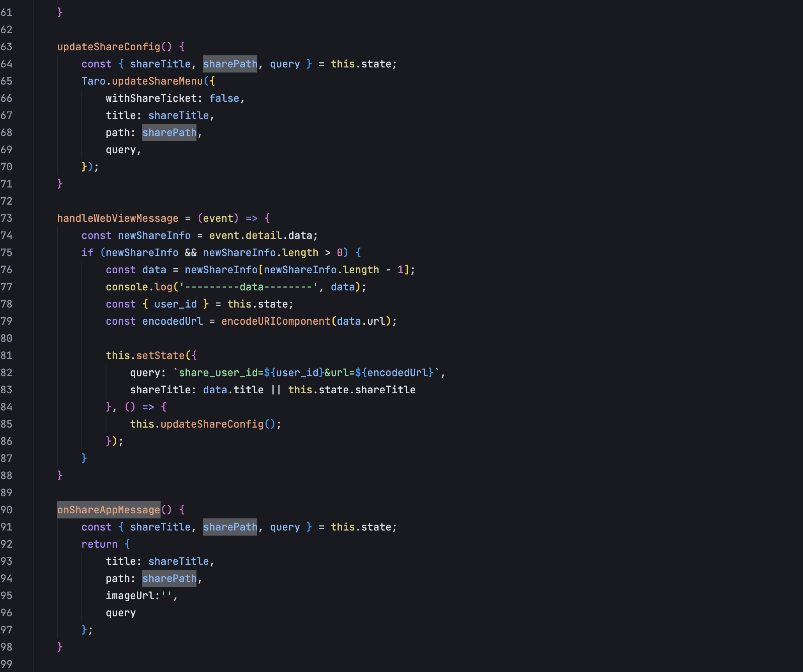Screen dimensions: 803x672
Task: Click encodeURIComponent function on line 79
Action: 276,321
